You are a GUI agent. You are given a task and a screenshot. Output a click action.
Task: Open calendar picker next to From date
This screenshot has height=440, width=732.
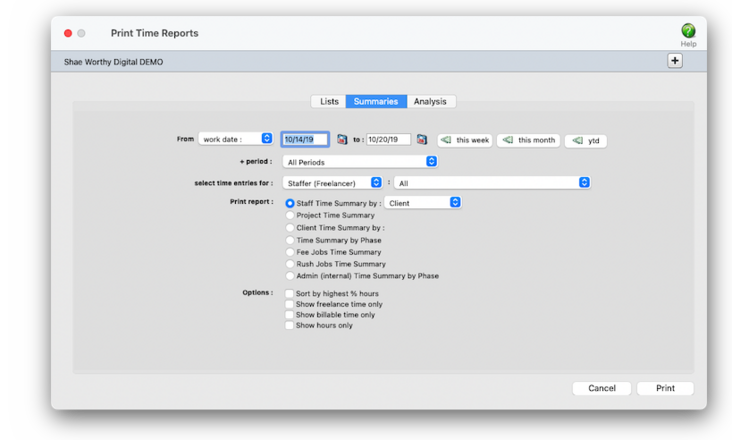342,139
